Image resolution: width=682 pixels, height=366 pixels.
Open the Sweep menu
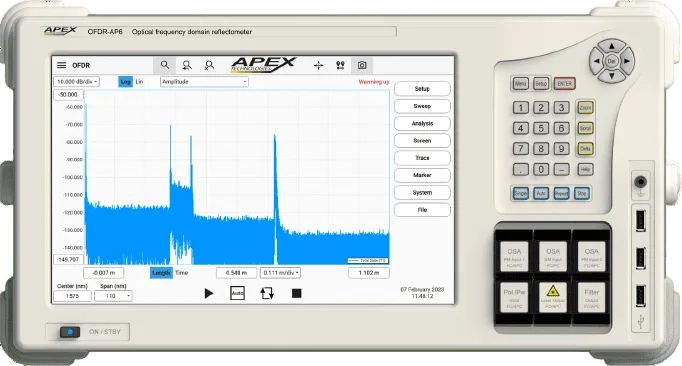[x=422, y=106]
